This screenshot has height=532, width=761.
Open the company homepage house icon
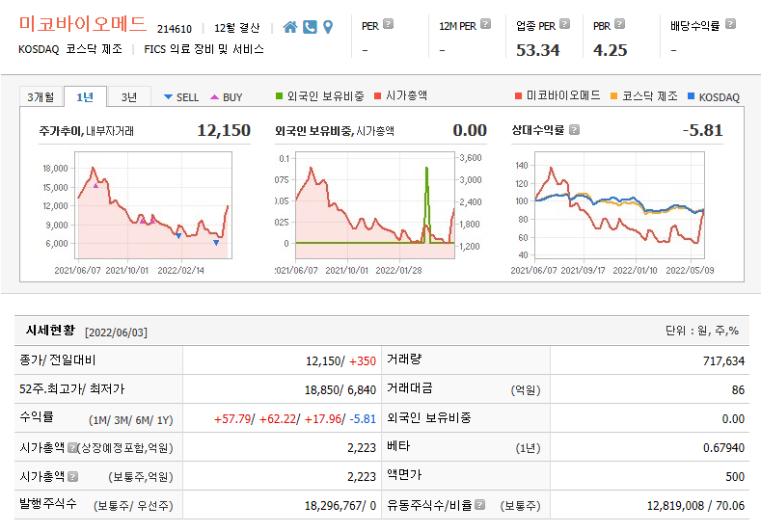[289, 27]
